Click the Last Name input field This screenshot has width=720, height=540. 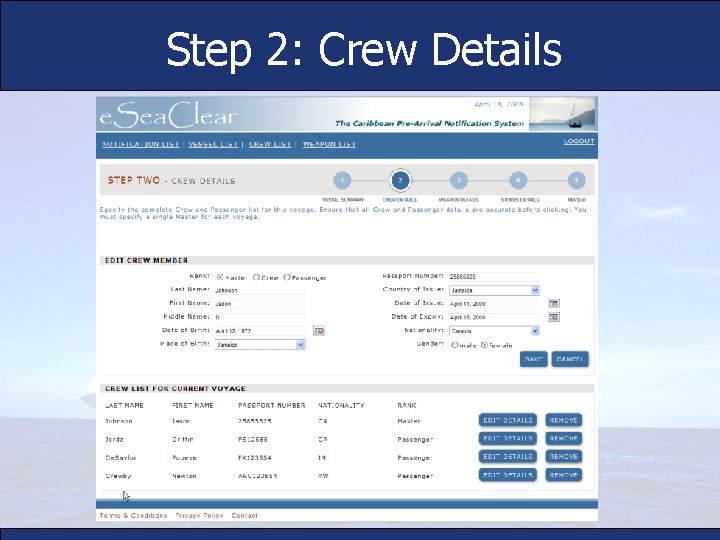[260, 290]
